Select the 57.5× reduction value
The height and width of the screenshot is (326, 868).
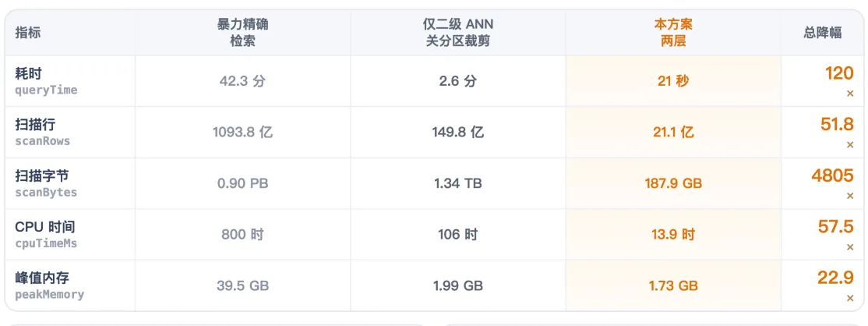click(836, 235)
